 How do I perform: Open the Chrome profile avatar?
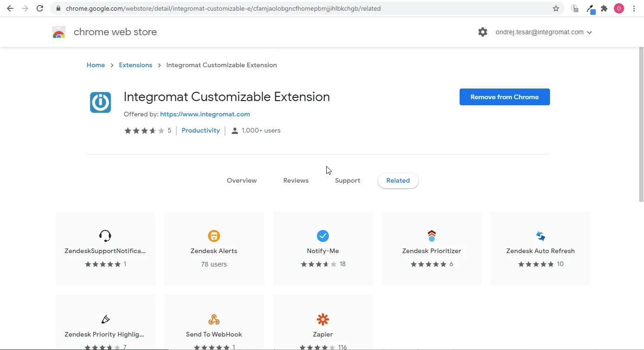(x=619, y=8)
